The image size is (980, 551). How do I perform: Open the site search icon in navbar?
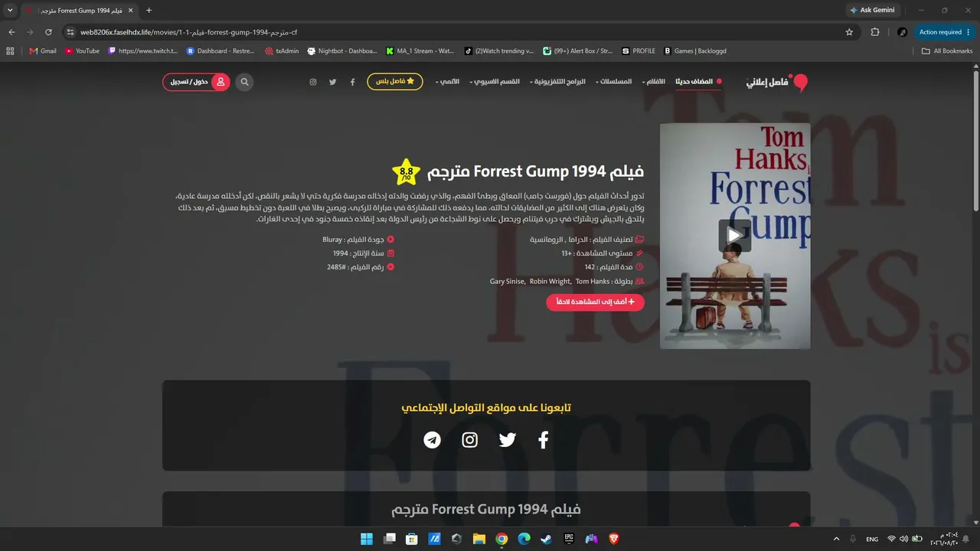244,82
